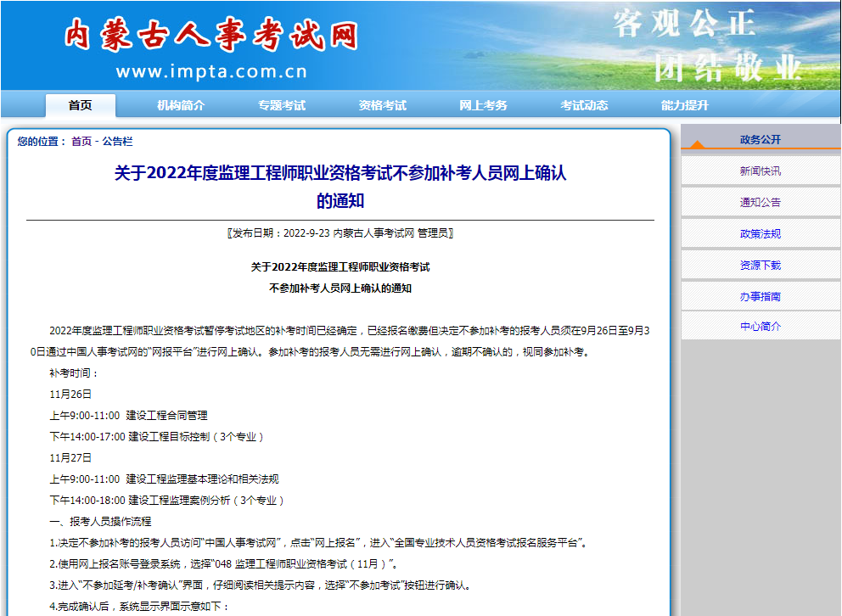This screenshot has height=616, width=842.
Task: Click the 首页 breadcrumb link
Action: coord(81,142)
